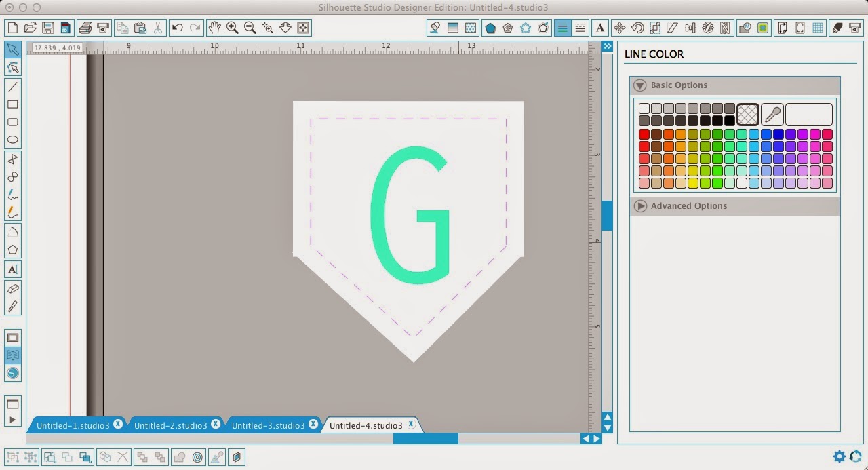Viewport: 868px width, 470px height.
Task: Collapse the Basic Options section
Action: 640,85
